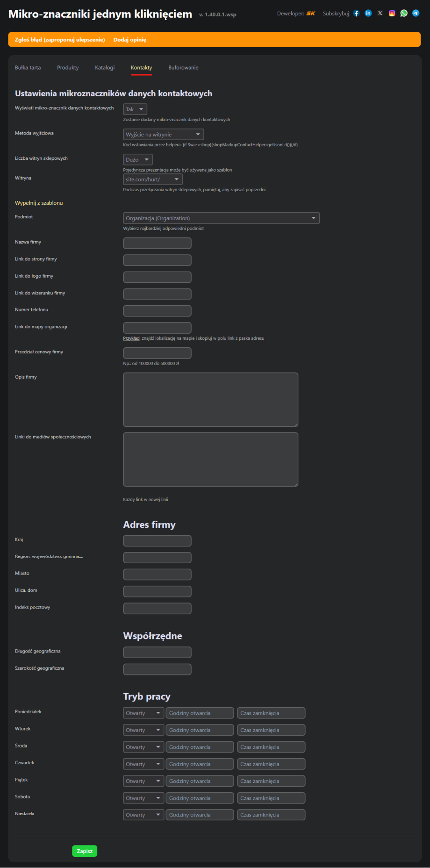Open the Metoda wyjściowa dropdown
430x868 pixels.
pos(163,135)
